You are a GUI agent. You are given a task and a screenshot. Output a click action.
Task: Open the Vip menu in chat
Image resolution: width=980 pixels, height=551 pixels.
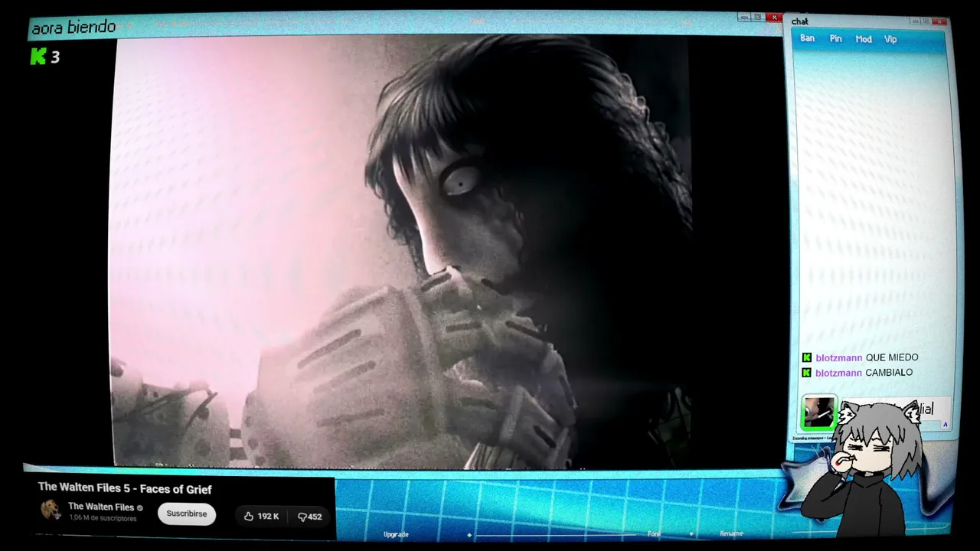tap(890, 39)
